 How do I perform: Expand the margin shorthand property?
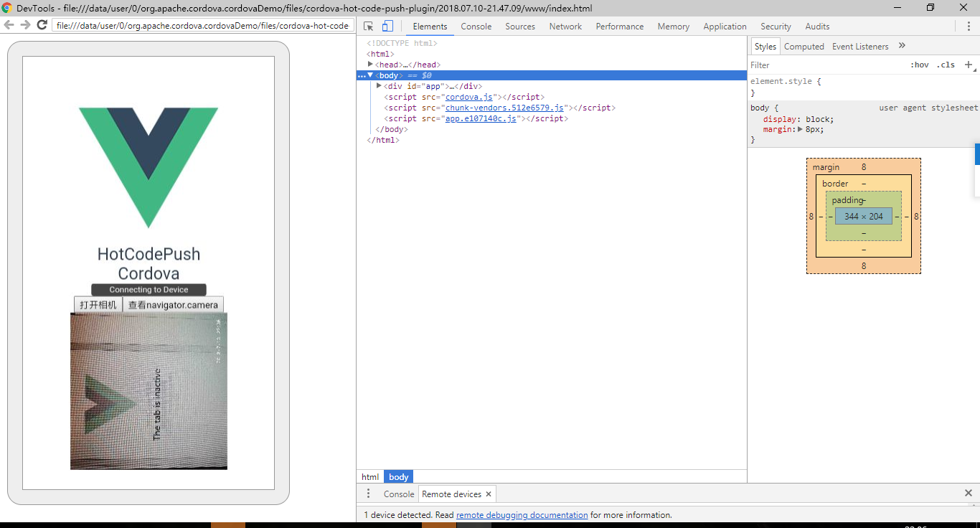pyautogui.click(x=800, y=130)
